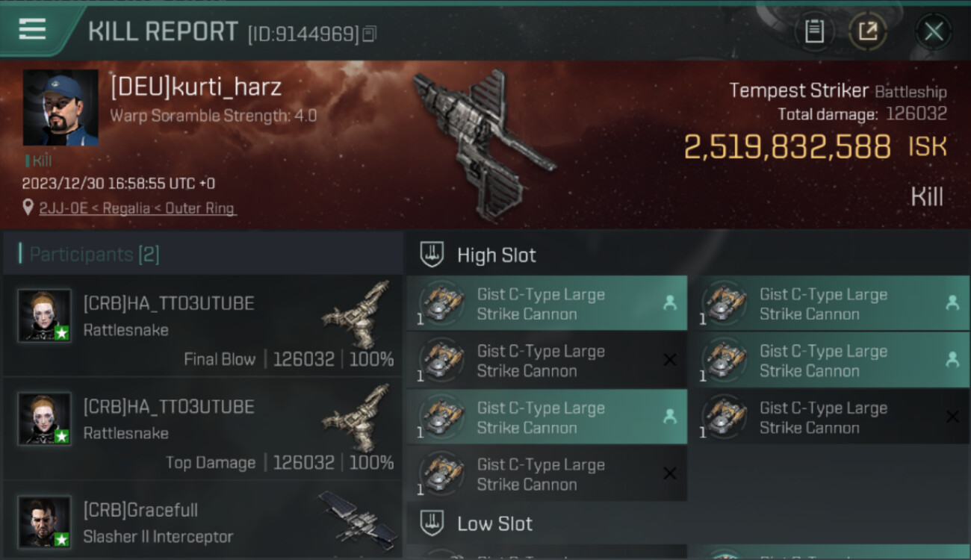Open the hamburger menu icon
This screenshot has height=560, width=971.
pos(32,30)
